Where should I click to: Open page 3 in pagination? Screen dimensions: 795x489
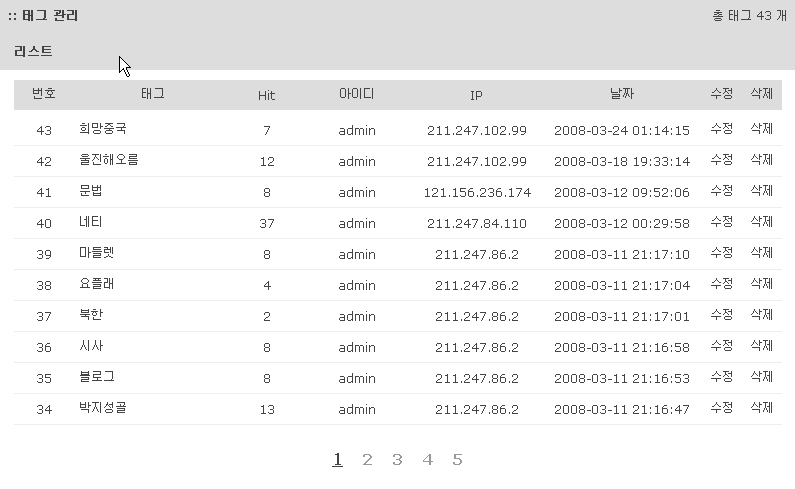coord(397,460)
